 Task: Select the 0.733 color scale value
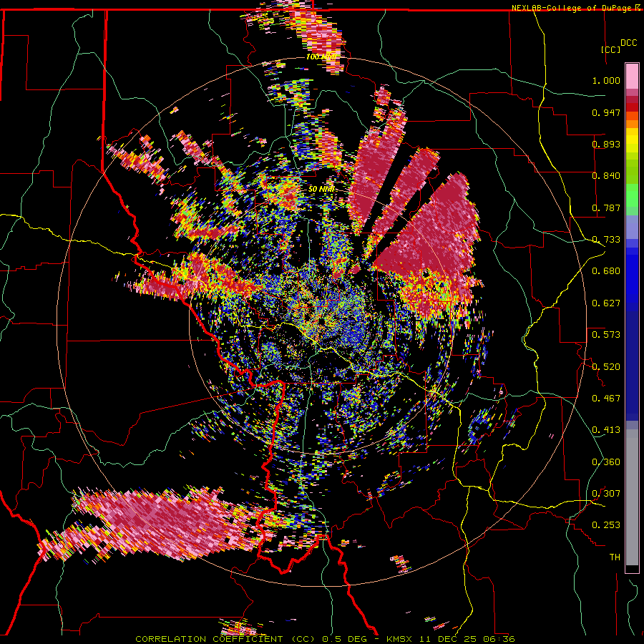tap(606, 240)
